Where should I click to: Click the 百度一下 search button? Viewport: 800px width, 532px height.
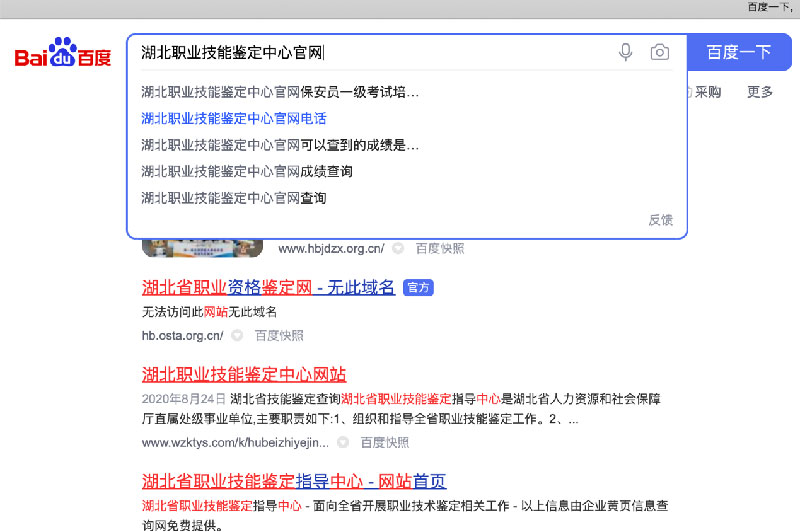739,52
